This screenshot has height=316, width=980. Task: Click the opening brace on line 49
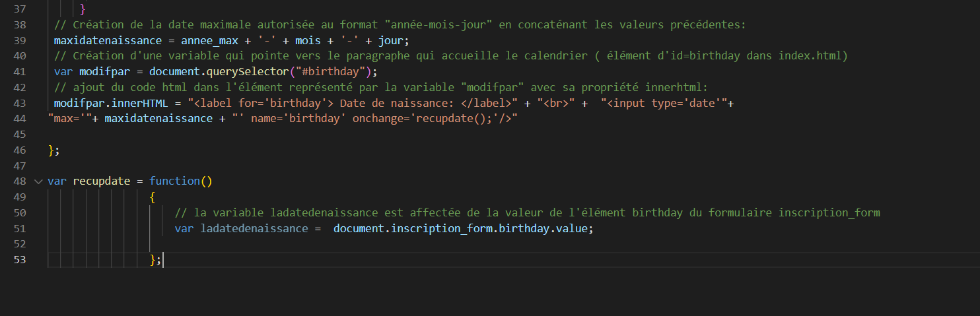(x=153, y=197)
